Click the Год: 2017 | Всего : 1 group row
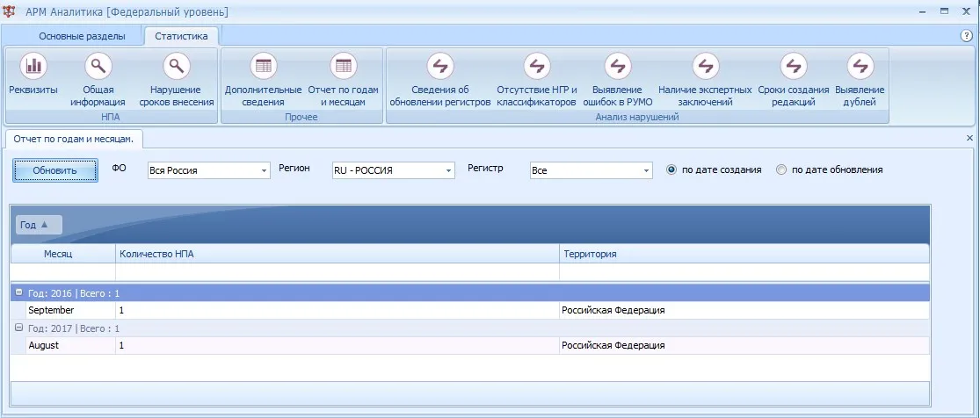This screenshot has width=980, height=418. [x=470, y=328]
